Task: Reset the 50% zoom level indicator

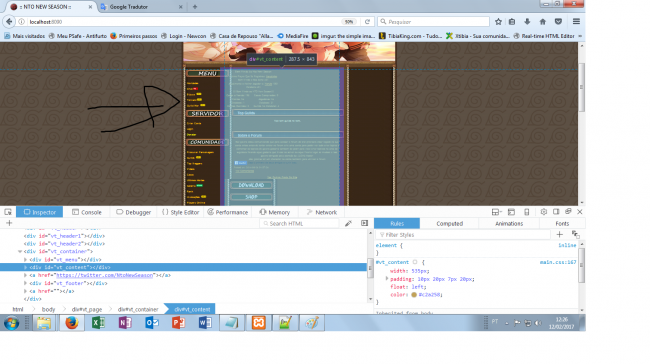Action: 349,22
